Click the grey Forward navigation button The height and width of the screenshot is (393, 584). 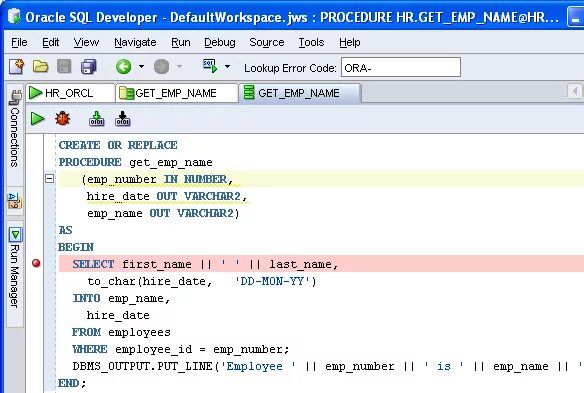[x=162, y=67]
